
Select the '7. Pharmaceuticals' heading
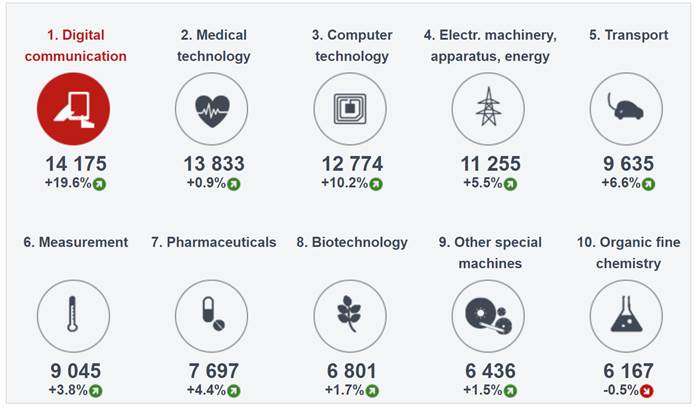point(214,242)
